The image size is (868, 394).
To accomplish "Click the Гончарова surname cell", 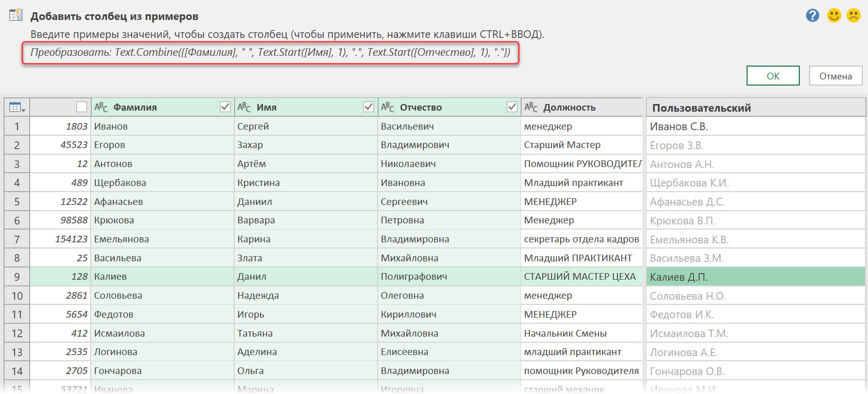I will click(x=162, y=371).
